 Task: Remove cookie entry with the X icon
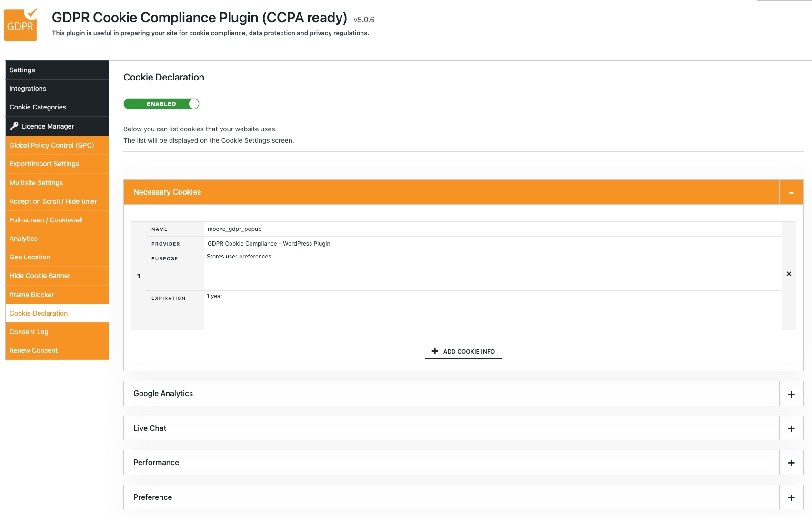coord(789,274)
